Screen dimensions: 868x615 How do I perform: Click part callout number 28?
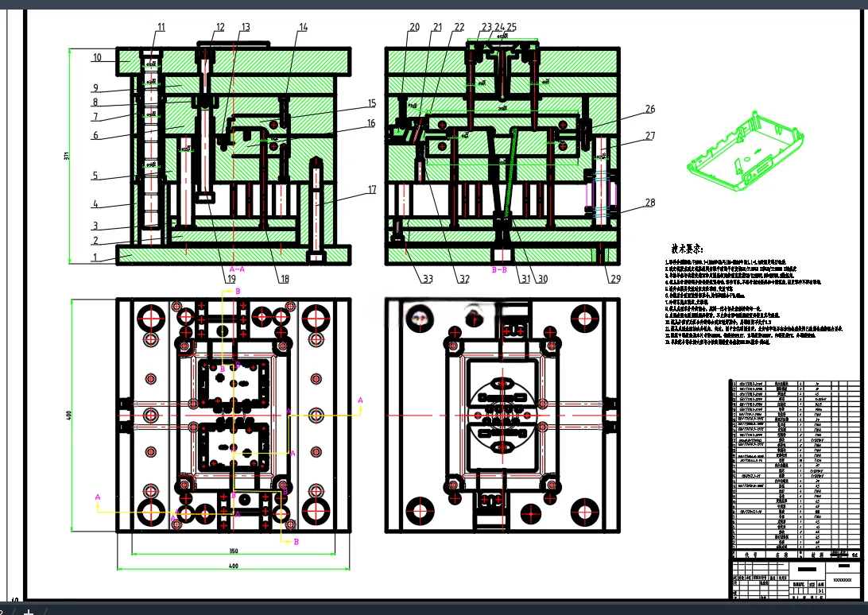(x=650, y=203)
